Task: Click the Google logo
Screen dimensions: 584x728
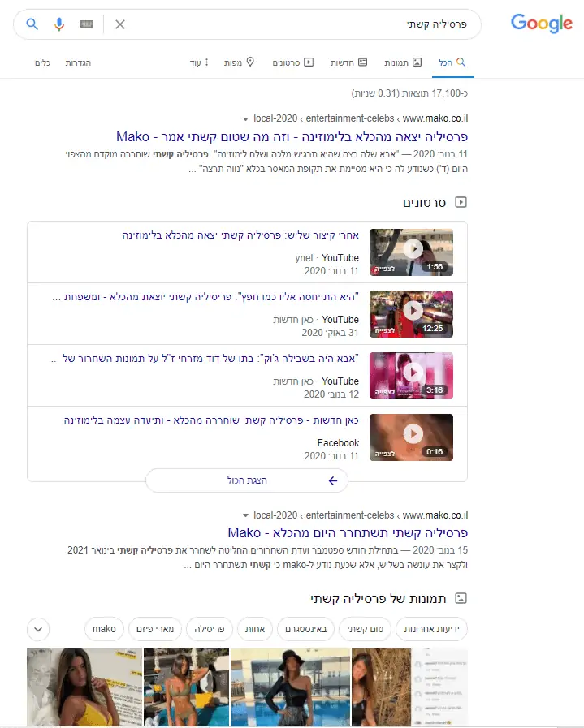Action: tap(541, 24)
